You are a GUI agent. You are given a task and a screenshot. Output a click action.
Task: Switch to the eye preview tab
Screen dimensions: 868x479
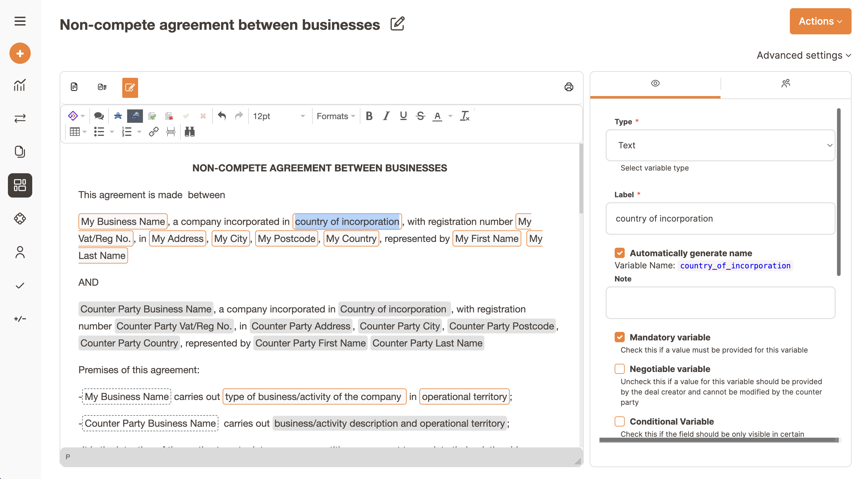[x=655, y=83]
